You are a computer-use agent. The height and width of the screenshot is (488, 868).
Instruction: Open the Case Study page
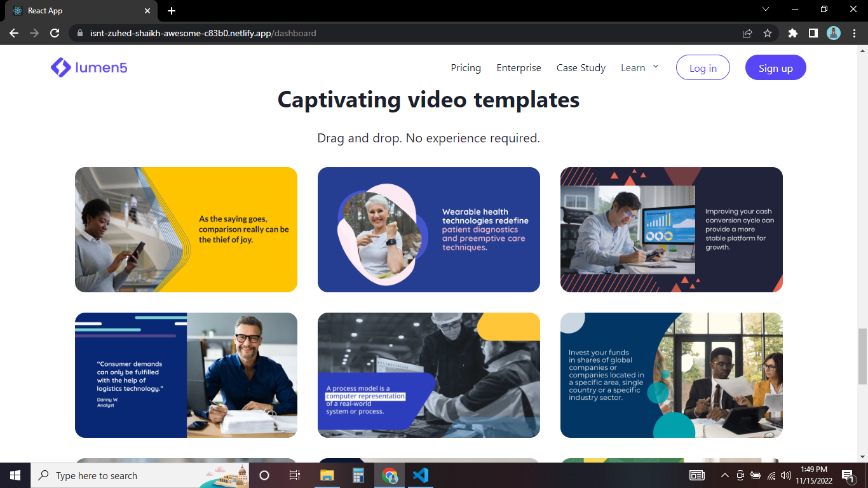pyautogui.click(x=581, y=68)
